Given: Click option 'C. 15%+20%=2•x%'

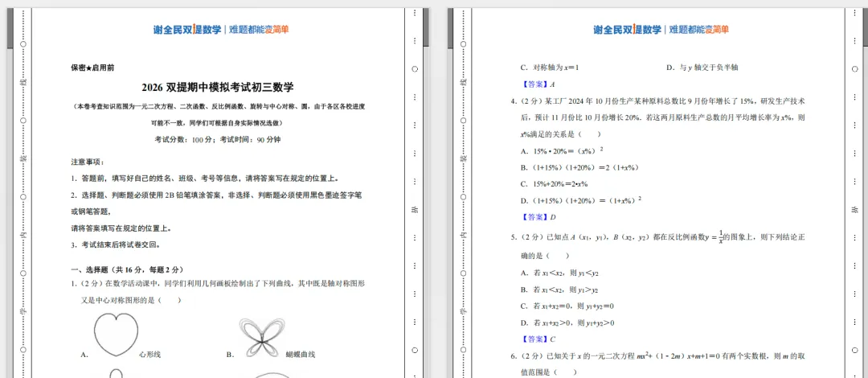Looking at the screenshot, I should coord(554,184).
